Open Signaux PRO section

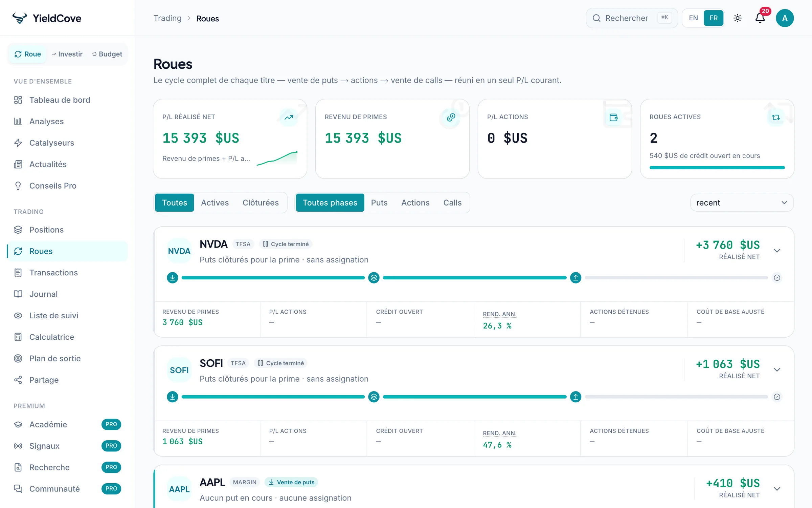pos(67,446)
